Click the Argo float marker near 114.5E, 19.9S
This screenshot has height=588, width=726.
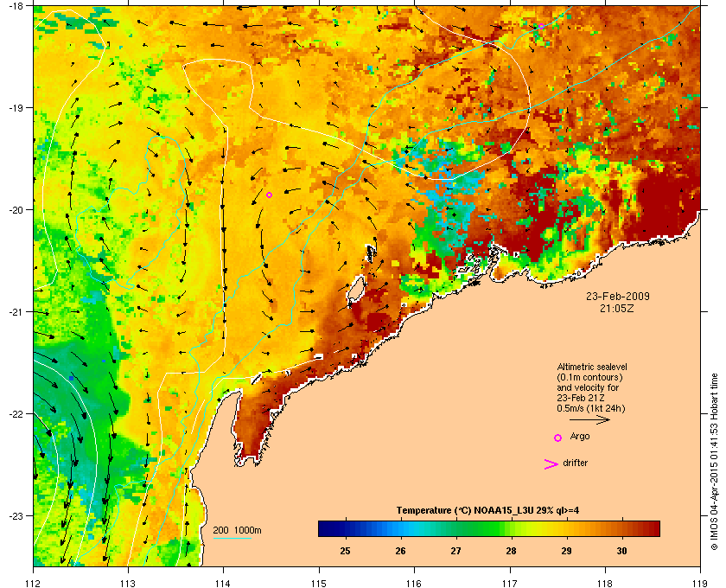coord(269,195)
